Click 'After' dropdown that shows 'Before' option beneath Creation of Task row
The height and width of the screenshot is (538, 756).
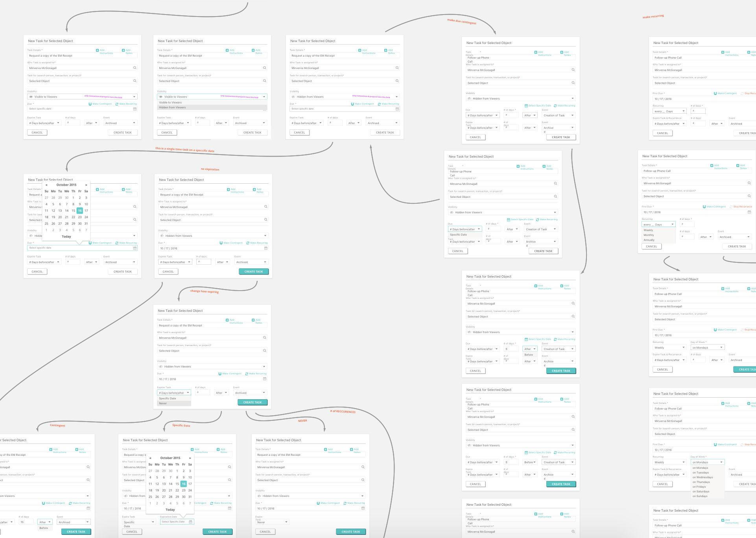pyautogui.click(x=530, y=349)
